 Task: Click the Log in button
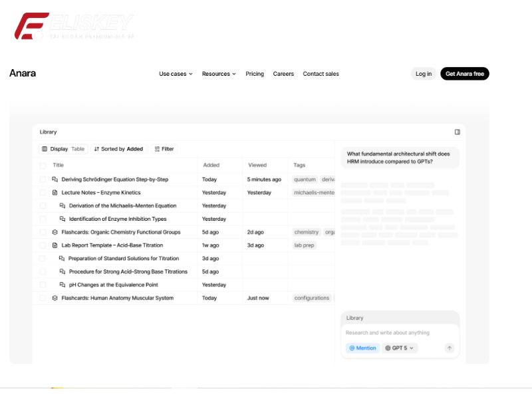click(x=424, y=74)
